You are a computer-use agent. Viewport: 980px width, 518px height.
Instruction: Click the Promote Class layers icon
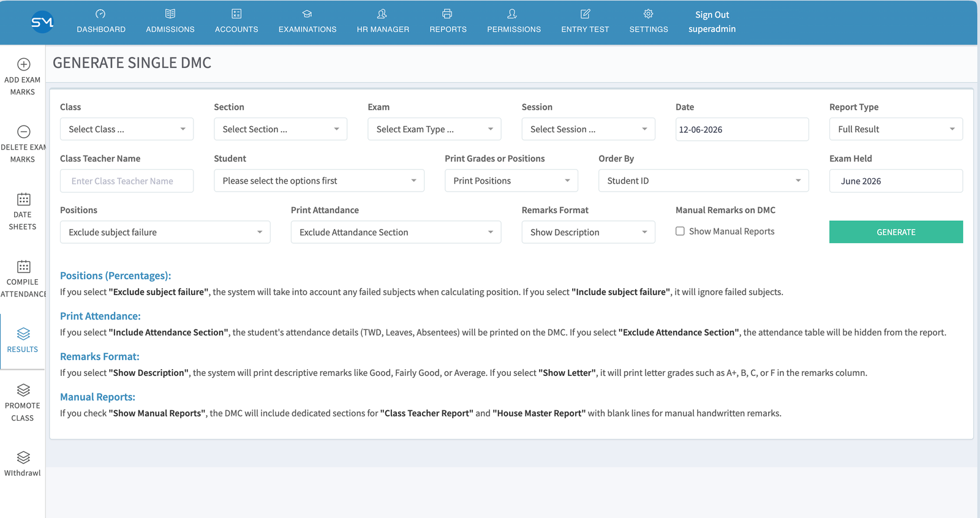point(23,390)
